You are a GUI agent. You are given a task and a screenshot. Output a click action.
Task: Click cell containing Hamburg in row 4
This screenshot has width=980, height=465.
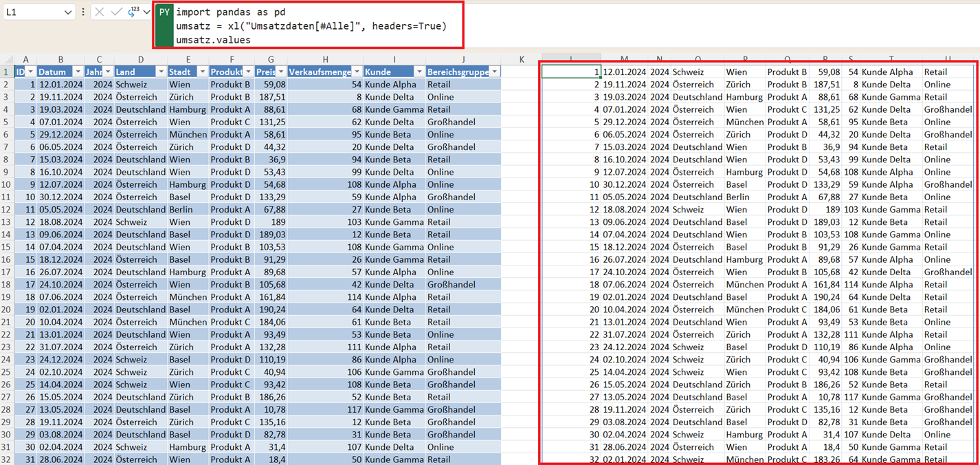187,109
